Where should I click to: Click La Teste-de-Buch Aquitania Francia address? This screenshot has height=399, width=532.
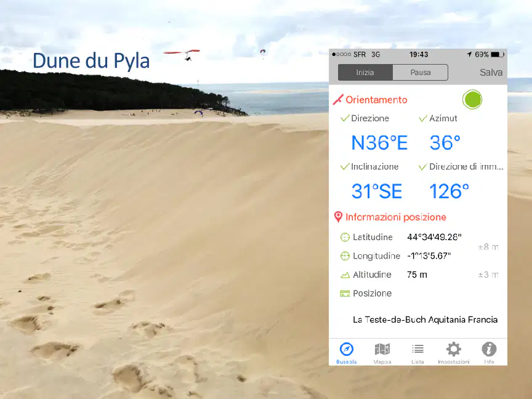click(425, 320)
